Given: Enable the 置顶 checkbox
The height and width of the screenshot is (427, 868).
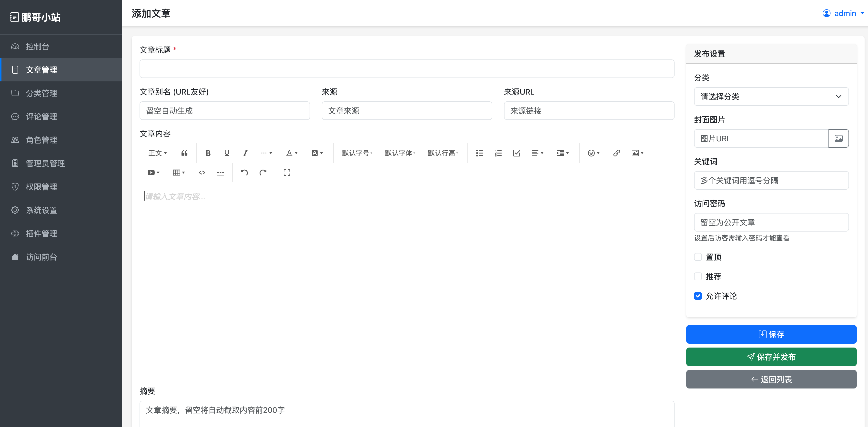Looking at the screenshot, I should (x=698, y=257).
